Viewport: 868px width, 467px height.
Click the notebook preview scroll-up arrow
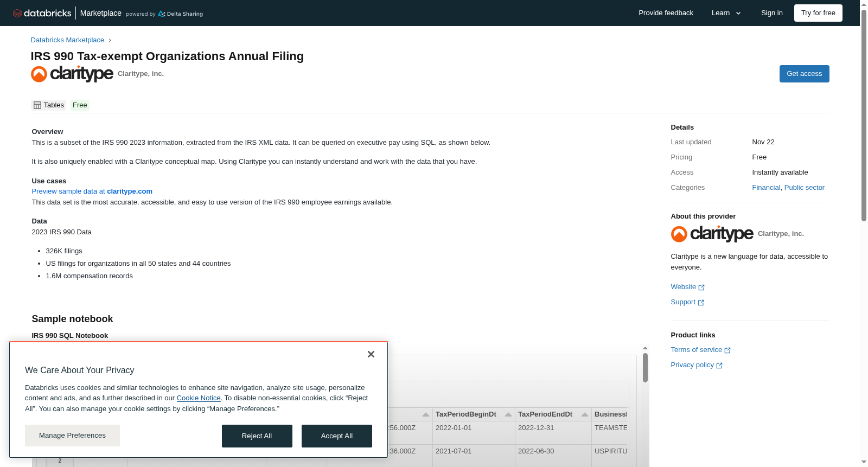coord(645,348)
